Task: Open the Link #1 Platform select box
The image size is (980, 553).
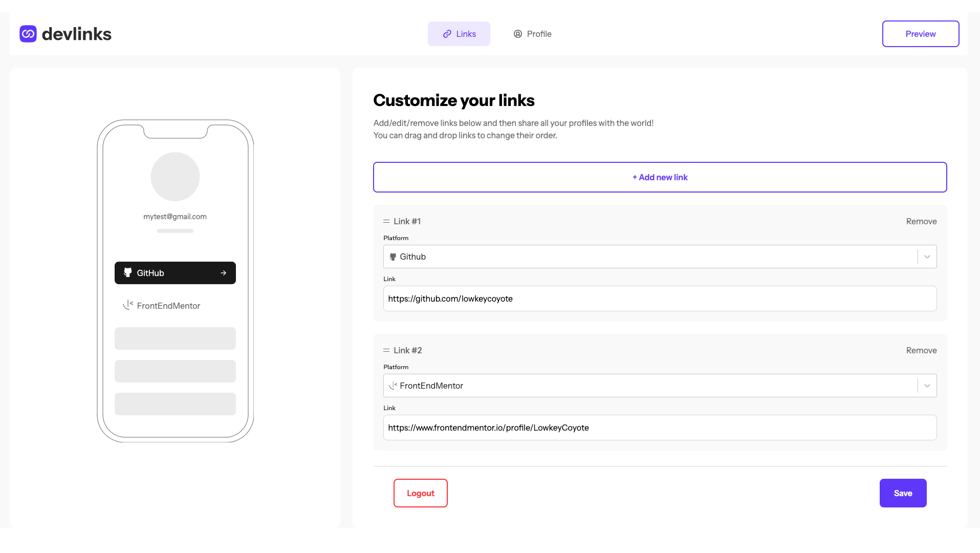Action: (660, 257)
